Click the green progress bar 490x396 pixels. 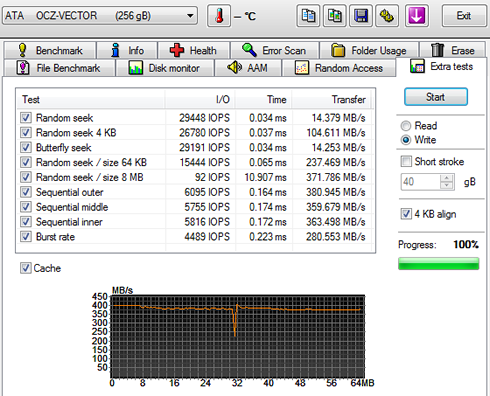point(439,264)
